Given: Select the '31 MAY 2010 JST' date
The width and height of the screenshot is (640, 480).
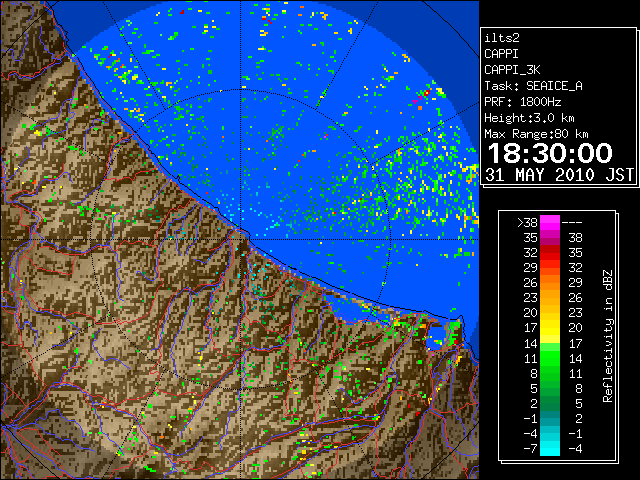Looking at the screenshot, I should 559,175.
